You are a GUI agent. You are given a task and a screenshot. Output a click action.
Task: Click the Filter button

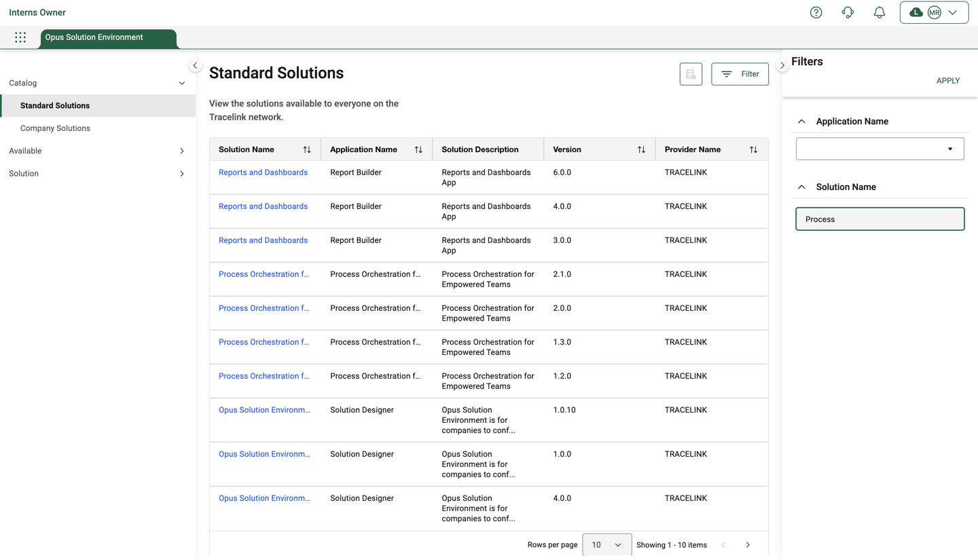(740, 74)
